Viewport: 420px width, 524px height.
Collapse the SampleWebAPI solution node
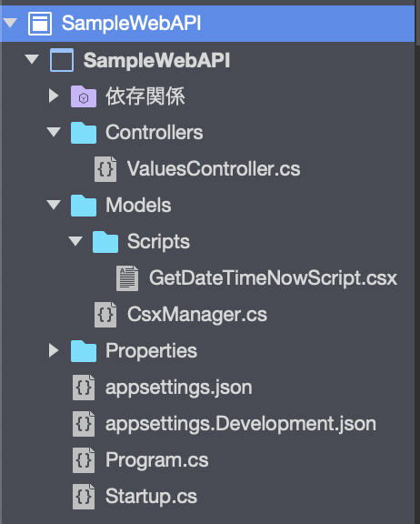pos(10,23)
